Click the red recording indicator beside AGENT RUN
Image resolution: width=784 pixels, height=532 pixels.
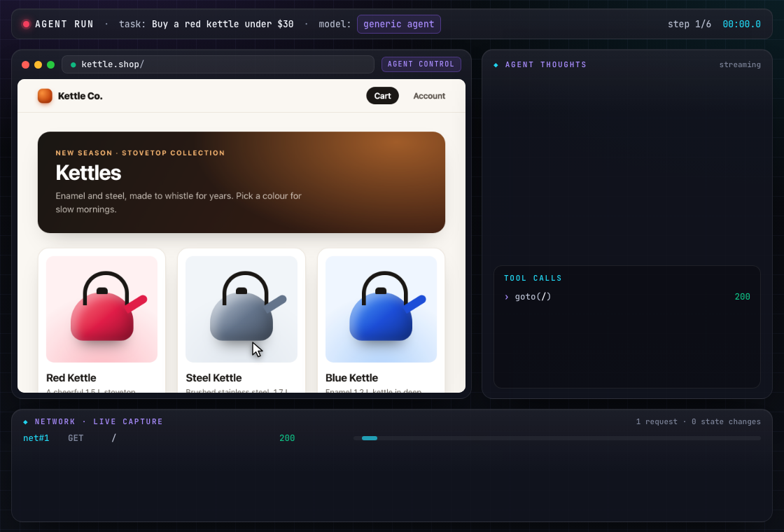pyautogui.click(x=26, y=24)
